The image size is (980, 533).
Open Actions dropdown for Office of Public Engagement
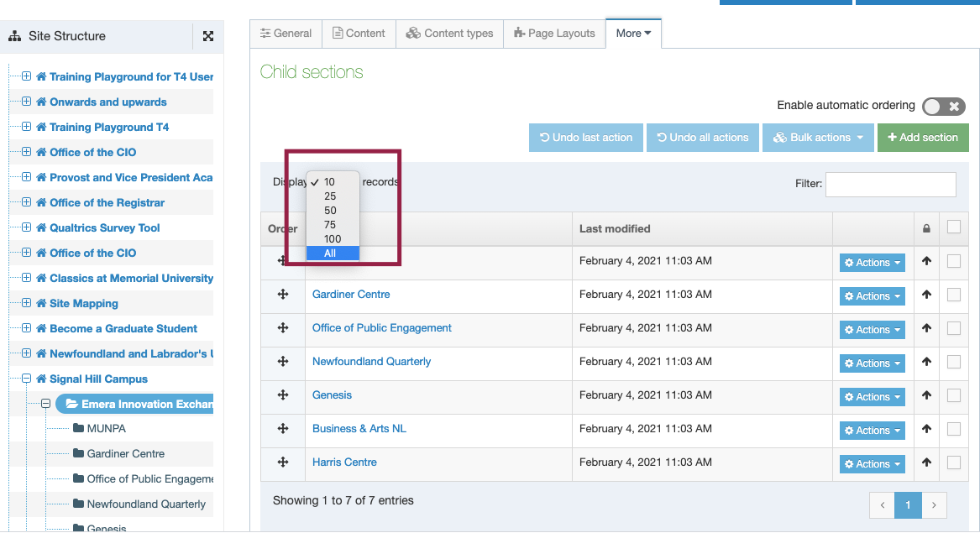click(x=872, y=330)
